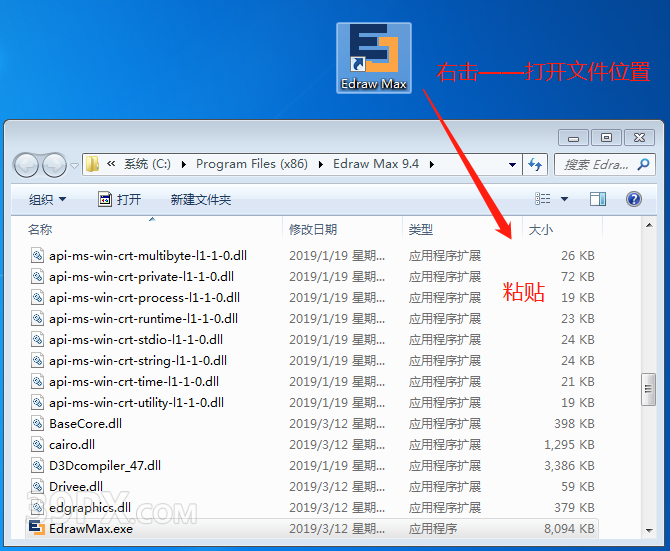Minimize the Explorer window
This screenshot has height=551, width=670.
click(x=573, y=138)
